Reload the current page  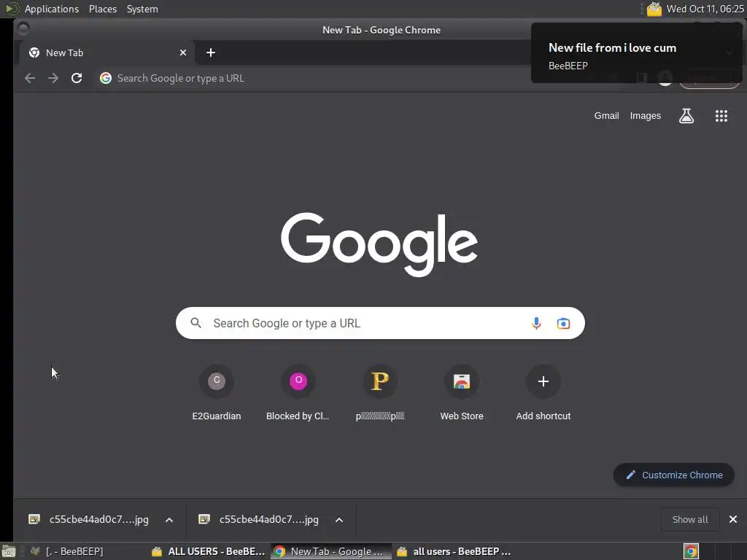(x=77, y=78)
